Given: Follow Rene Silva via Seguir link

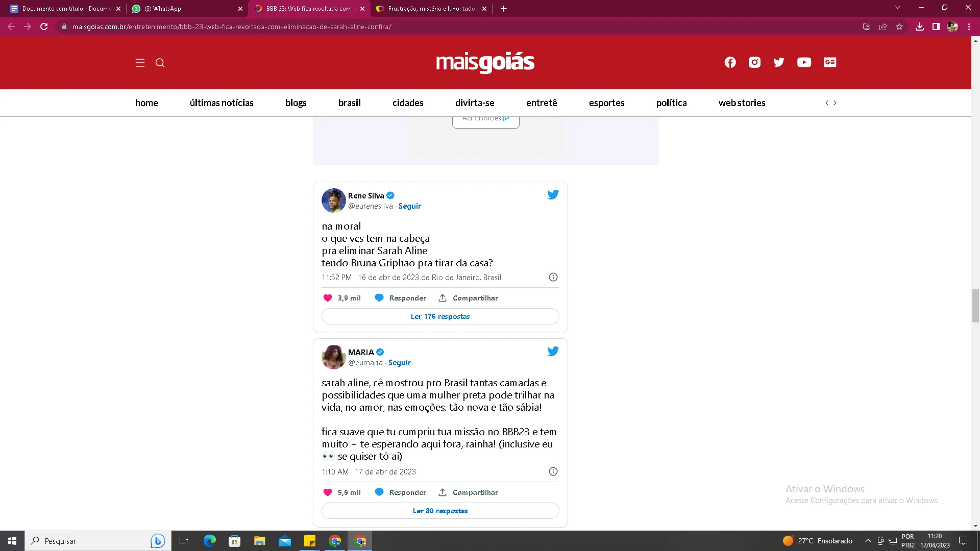Looking at the screenshot, I should (x=409, y=206).
